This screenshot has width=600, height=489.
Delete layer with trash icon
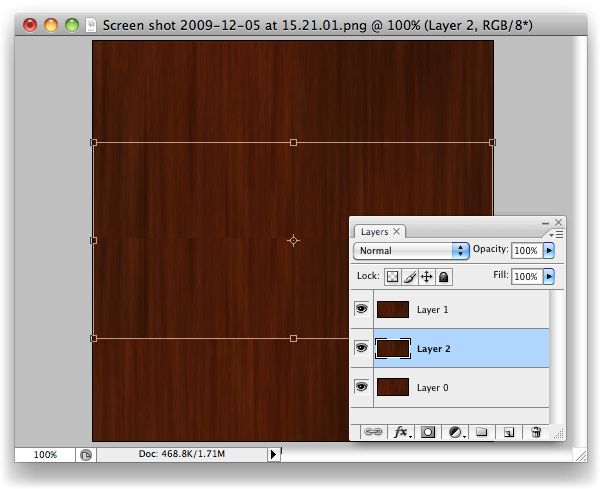click(x=536, y=433)
